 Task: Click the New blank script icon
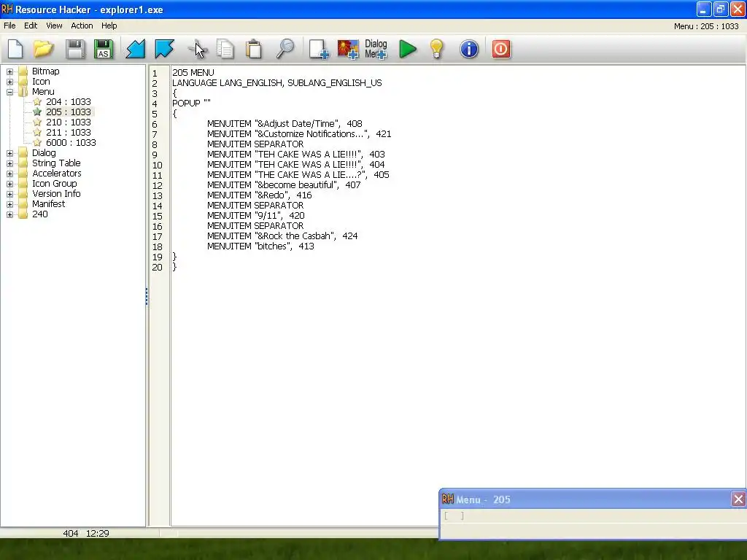[x=15, y=49]
